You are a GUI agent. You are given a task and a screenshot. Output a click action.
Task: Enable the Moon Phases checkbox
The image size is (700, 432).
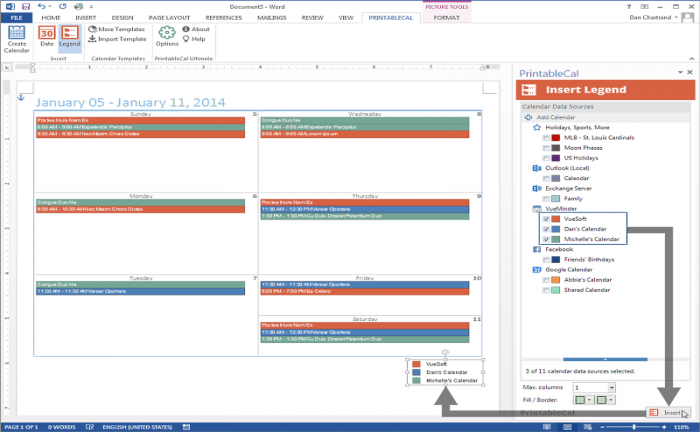(x=546, y=148)
